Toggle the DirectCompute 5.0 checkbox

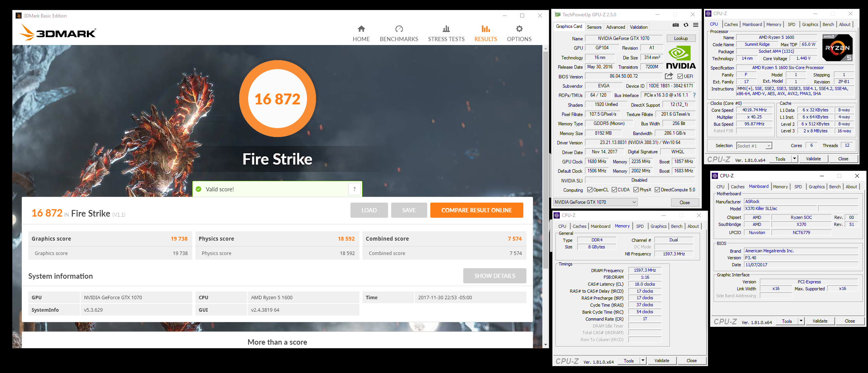click(657, 190)
